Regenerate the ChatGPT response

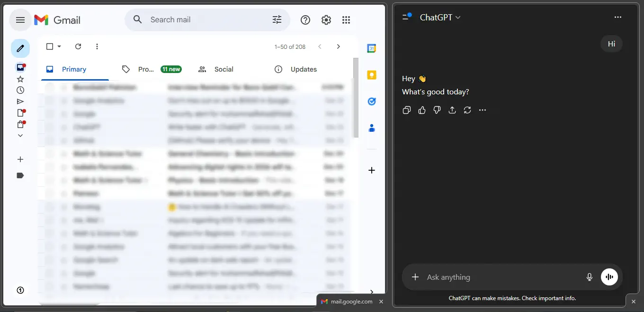[x=467, y=110]
